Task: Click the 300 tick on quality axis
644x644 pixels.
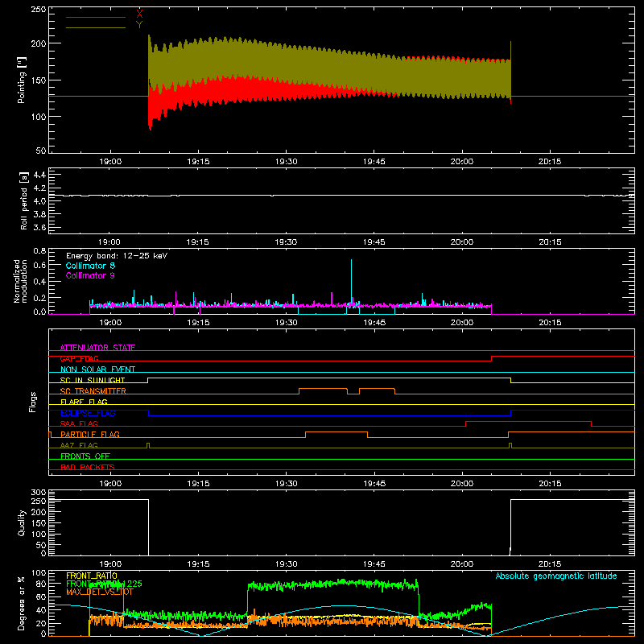Action: pyautogui.click(x=39, y=492)
